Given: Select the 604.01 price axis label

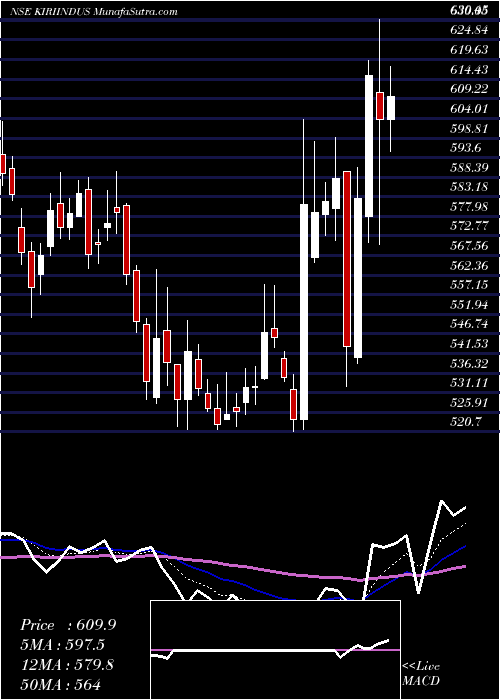Looking at the screenshot, I should pos(469,108).
